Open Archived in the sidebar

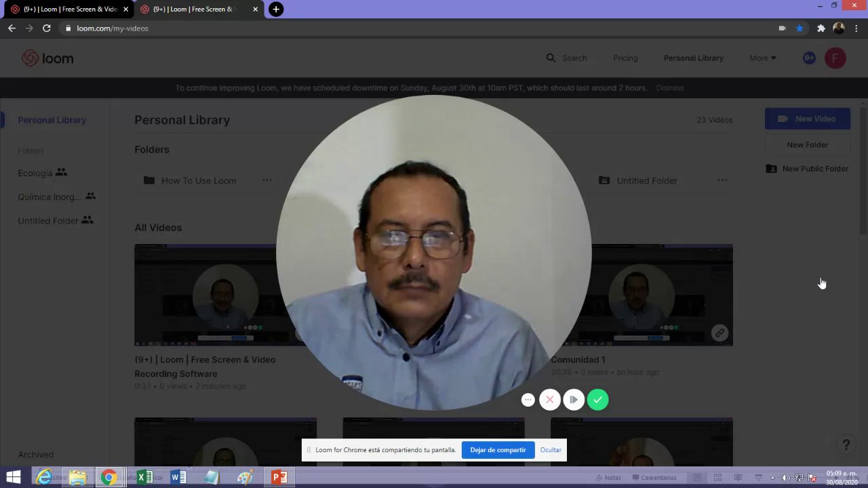coord(36,455)
